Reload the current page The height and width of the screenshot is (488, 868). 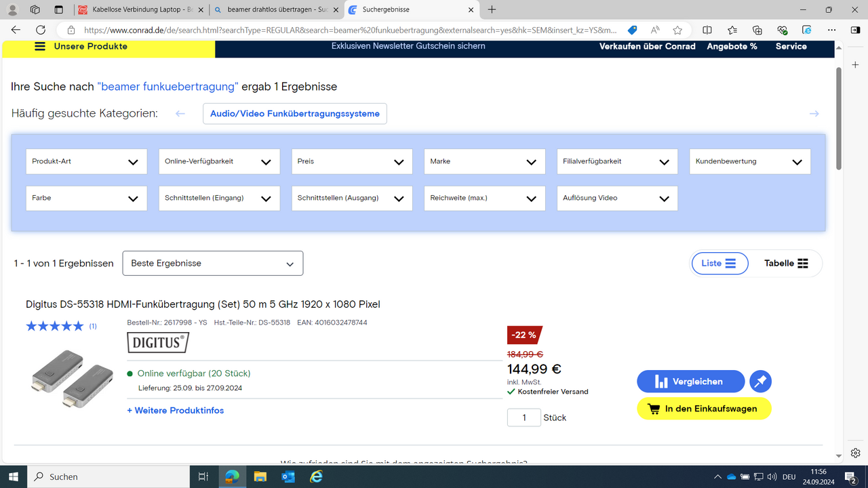[x=41, y=30]
